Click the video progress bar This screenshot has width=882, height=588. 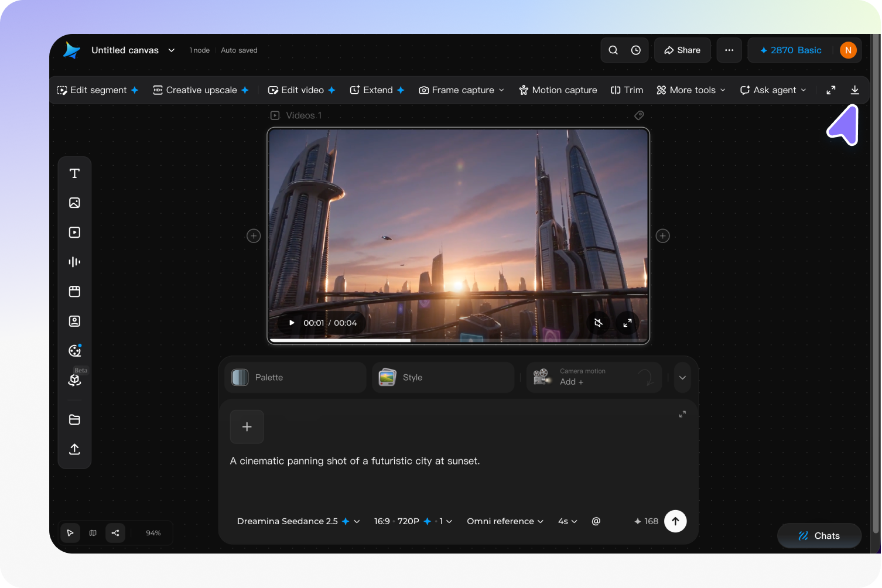point(459,340)
